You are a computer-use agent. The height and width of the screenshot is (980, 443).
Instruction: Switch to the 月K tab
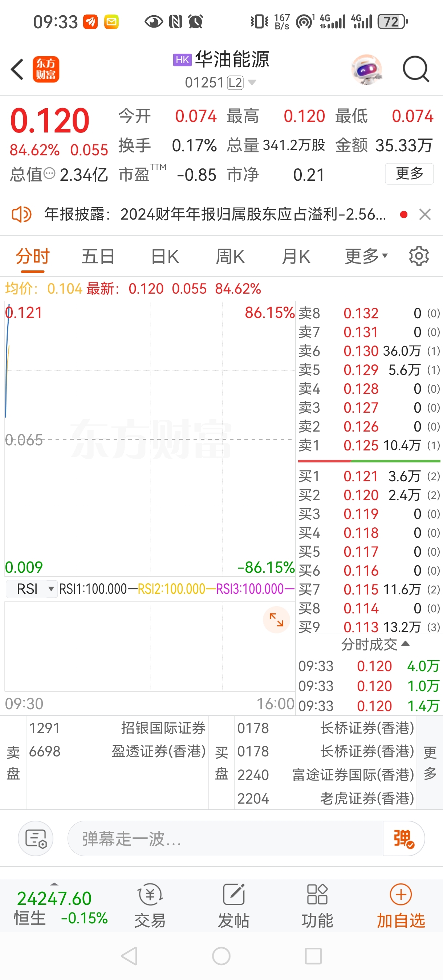point(296,256)
